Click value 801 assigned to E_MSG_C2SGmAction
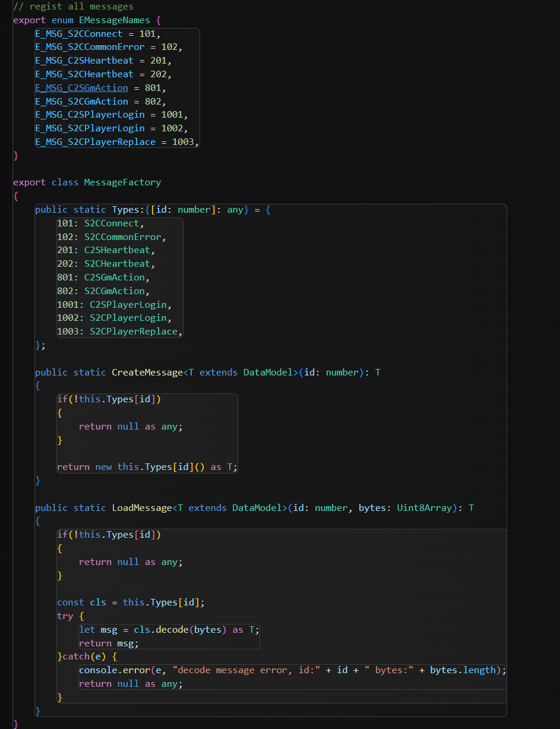Image resolution: width=560 pixels, height=729 pixels. (x=153, y=88)
